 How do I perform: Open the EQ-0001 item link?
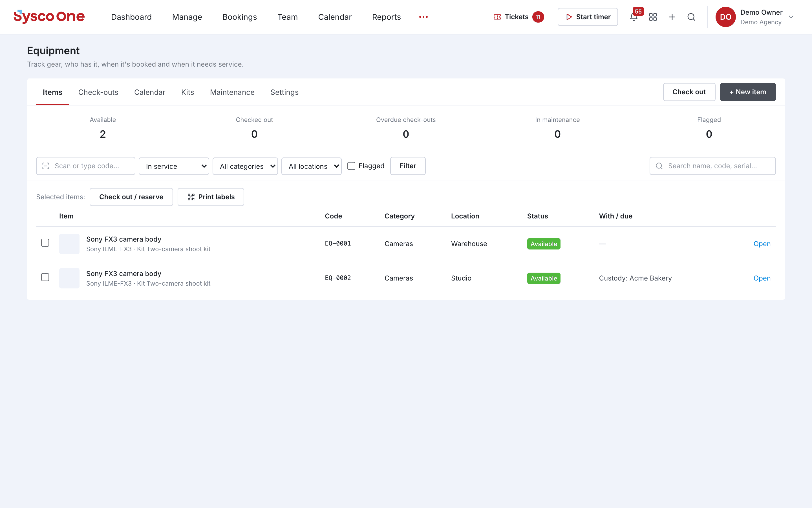click(x=762, y=244)
